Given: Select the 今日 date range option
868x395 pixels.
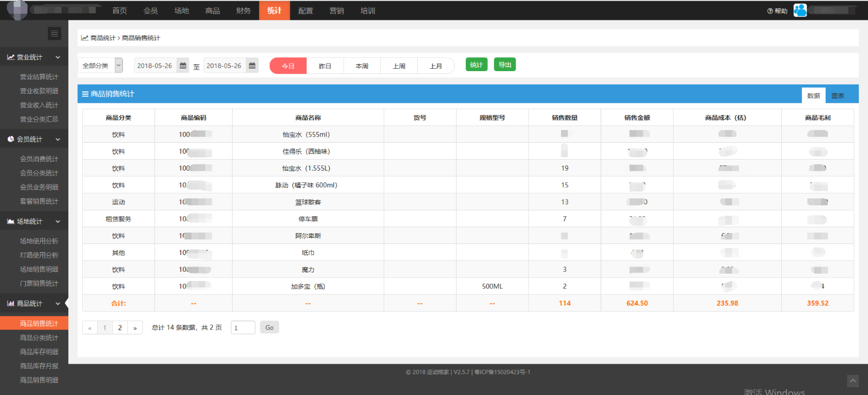Looking at the screenshot, I should click(x=288, y=66).
